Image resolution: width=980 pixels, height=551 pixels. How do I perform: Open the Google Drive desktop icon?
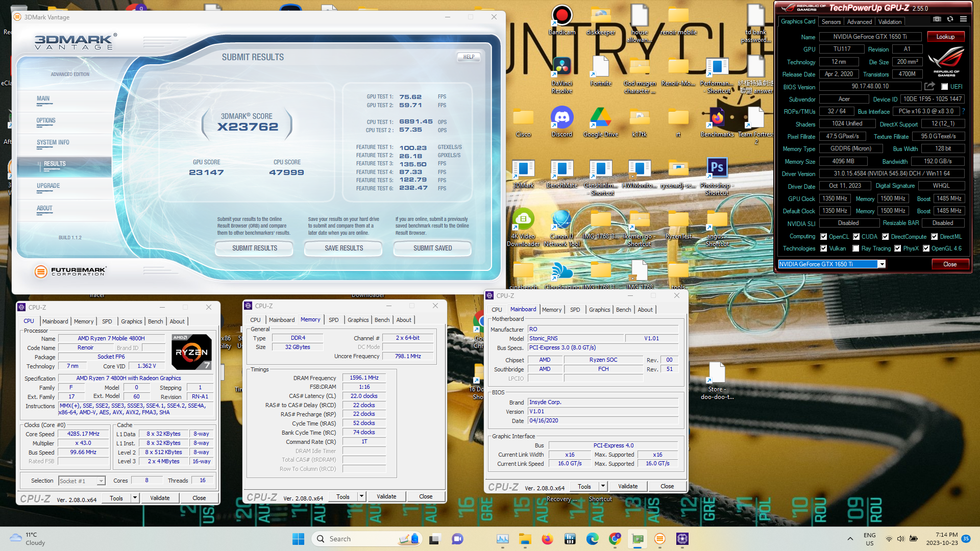point(601,122)
